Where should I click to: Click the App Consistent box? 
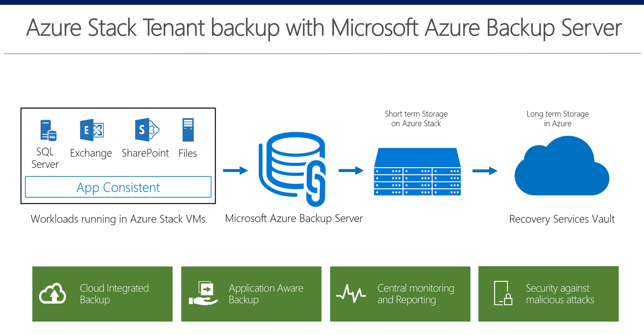[x=118, y=187]
